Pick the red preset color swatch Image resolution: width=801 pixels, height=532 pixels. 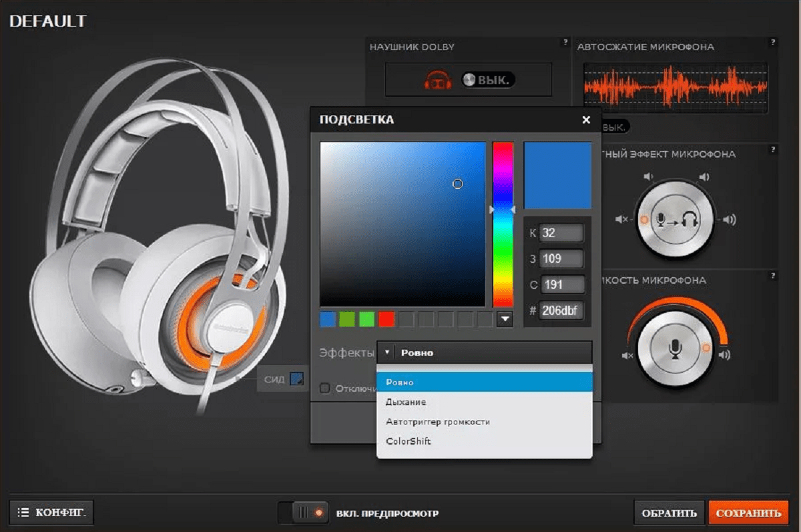[x=386, y=320]
